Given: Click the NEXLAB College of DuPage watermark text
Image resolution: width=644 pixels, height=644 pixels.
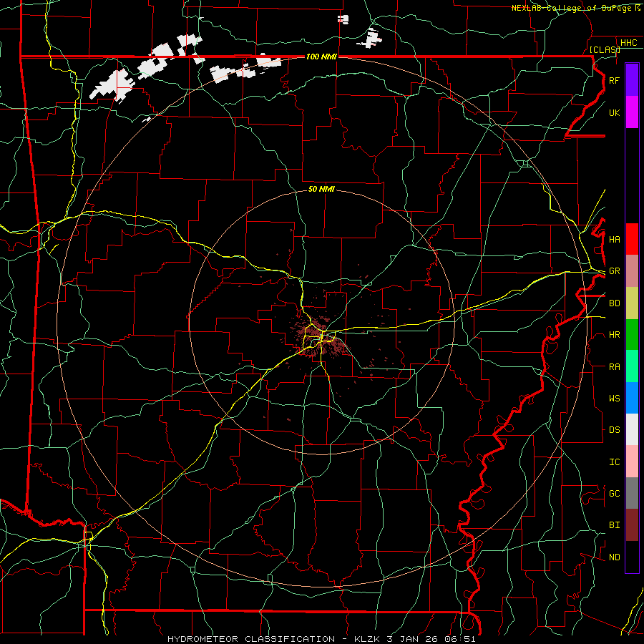Looking at the screenshot, I should (576, 8).
